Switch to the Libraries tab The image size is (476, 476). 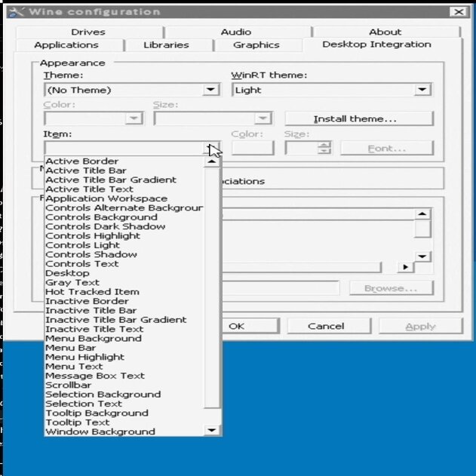167,45
